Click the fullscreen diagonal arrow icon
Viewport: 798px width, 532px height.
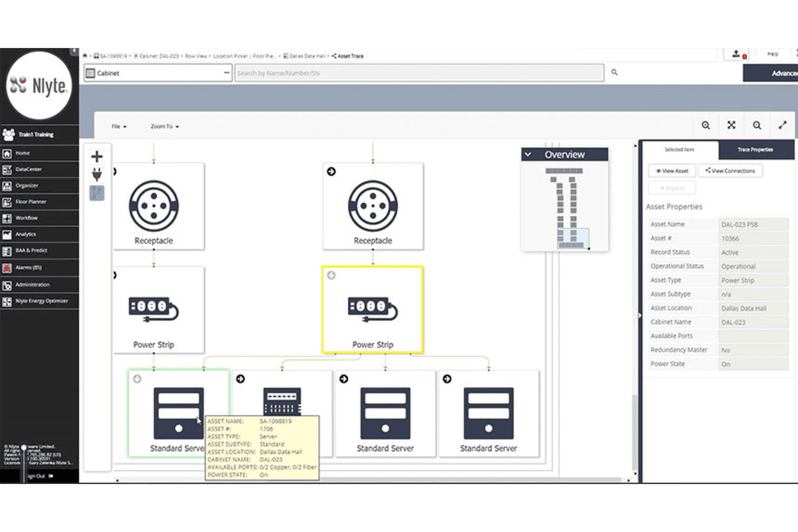click(x=782, y=125)
